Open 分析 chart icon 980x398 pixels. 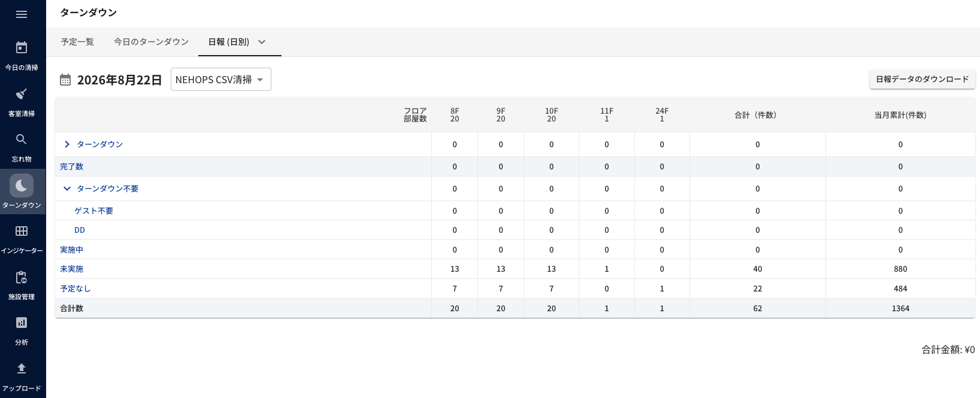tap(22, 323)
